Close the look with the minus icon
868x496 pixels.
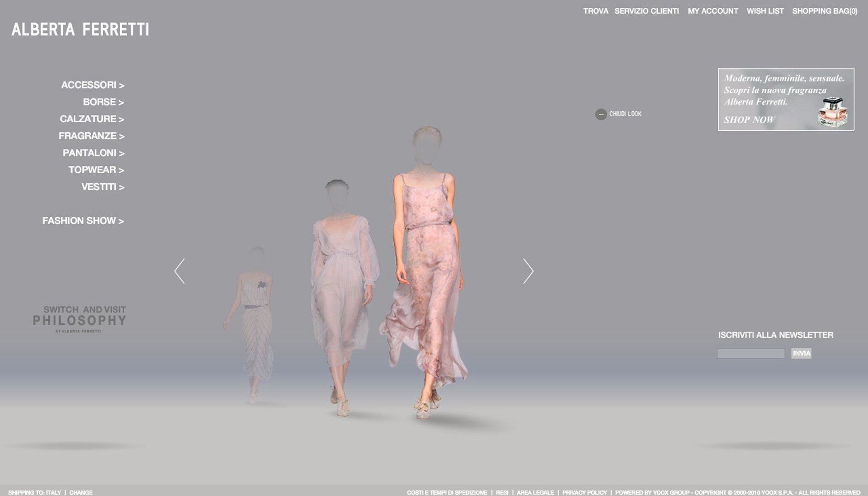601,114
